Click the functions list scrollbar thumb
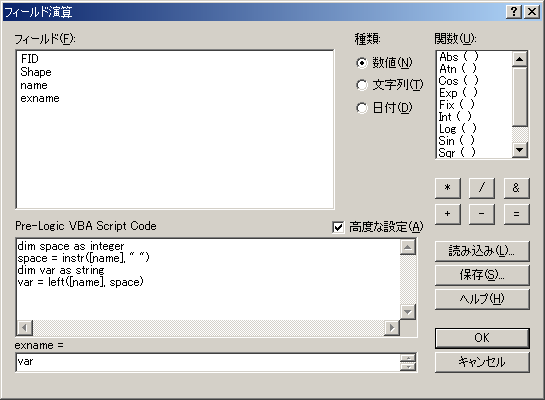 click(x=520, y=97)
